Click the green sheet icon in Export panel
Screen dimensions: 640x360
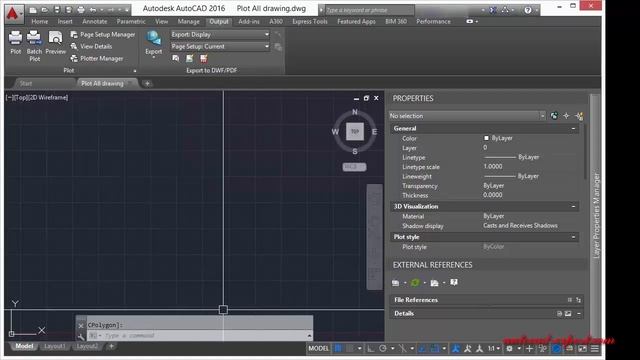pyautogui.click(x=190, y=59)
